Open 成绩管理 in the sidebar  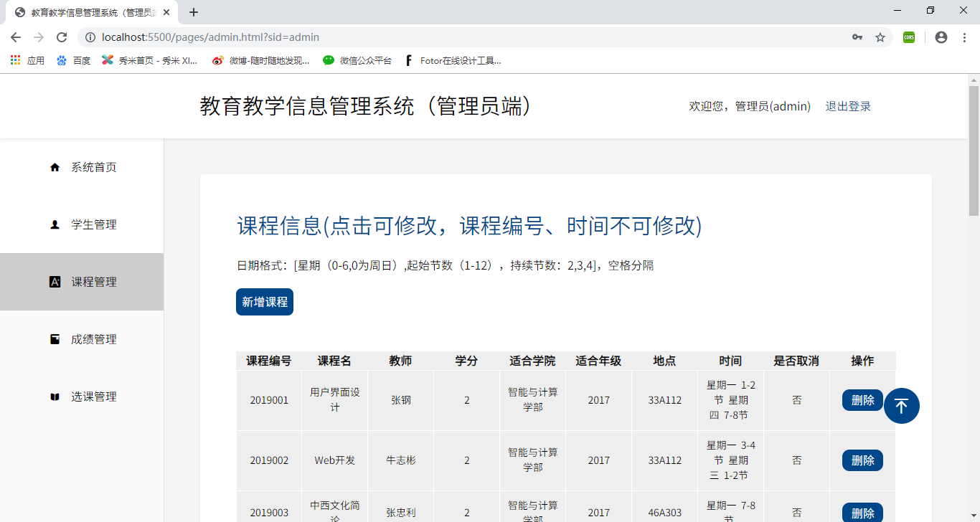click(82, 339)
